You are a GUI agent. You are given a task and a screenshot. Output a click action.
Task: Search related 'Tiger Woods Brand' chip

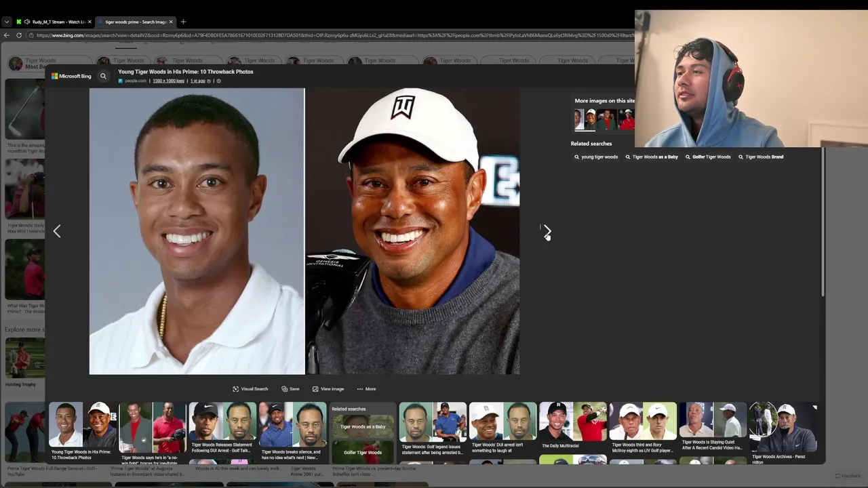(x=760, y=157)
